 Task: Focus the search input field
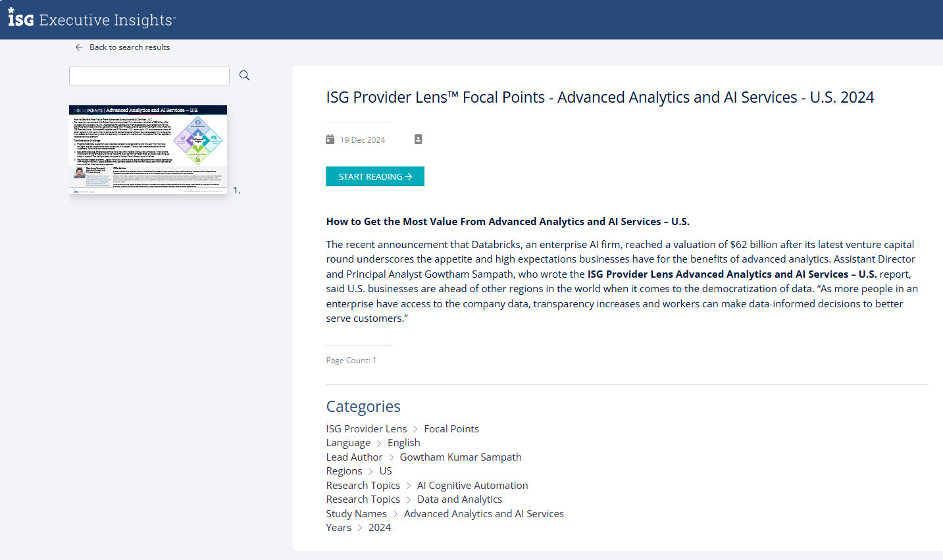(x=149, y=76)
